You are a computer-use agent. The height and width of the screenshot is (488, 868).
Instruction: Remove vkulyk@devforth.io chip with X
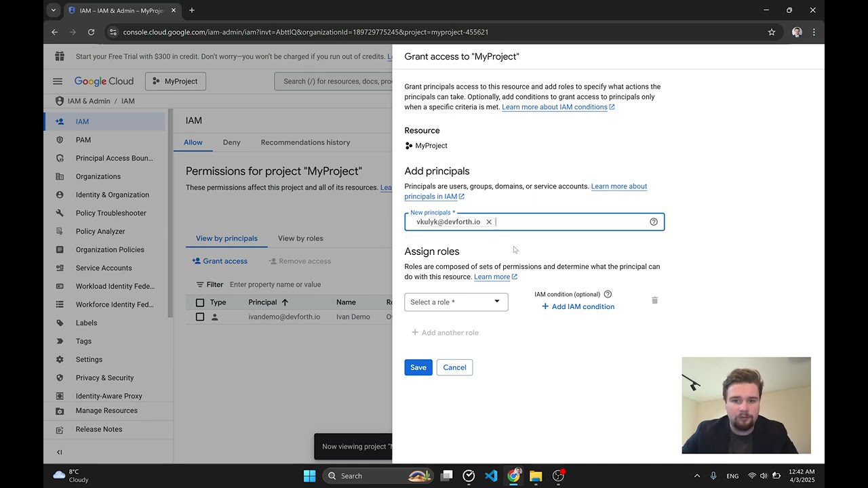pos(489,222)
